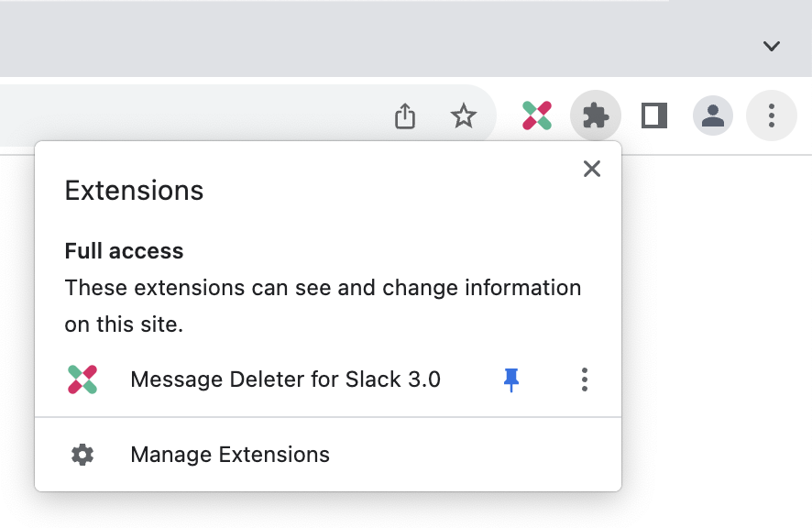Open the Share menu via the share icon
The height and width of the screenshot is (528, 812).
(x=405, y=115)
